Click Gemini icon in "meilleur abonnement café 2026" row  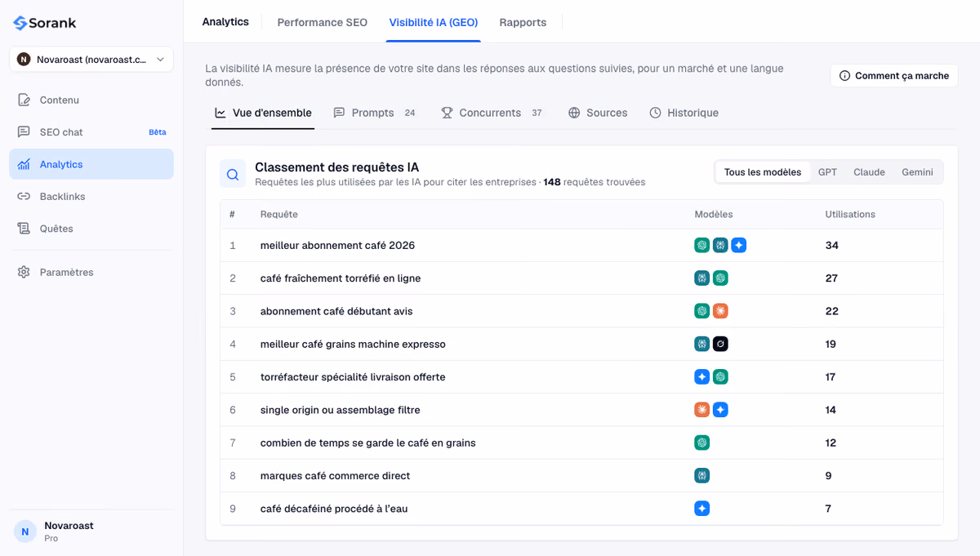click(738, 245)
